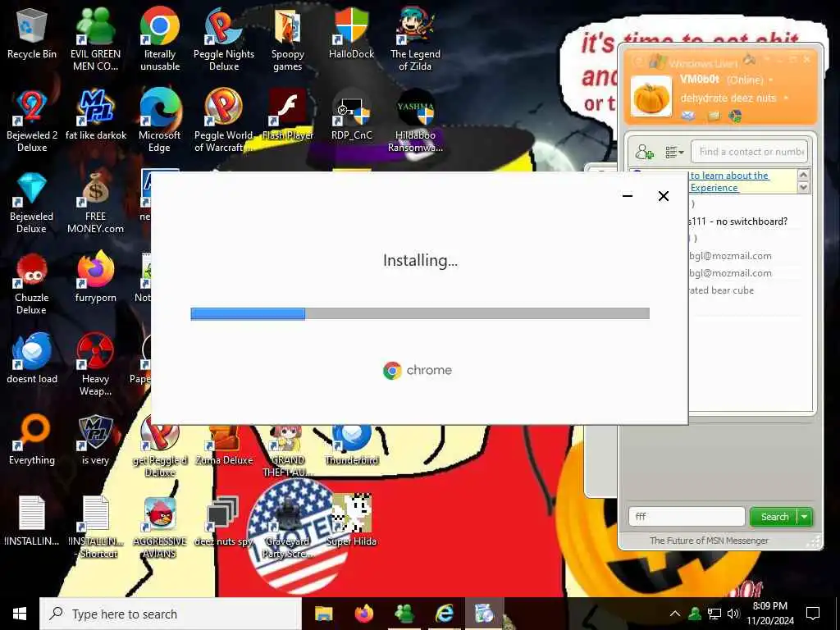The image size is (840, 630).
Task: Launch Firefox from the taskbar
Action: click(x=363, y=614)
